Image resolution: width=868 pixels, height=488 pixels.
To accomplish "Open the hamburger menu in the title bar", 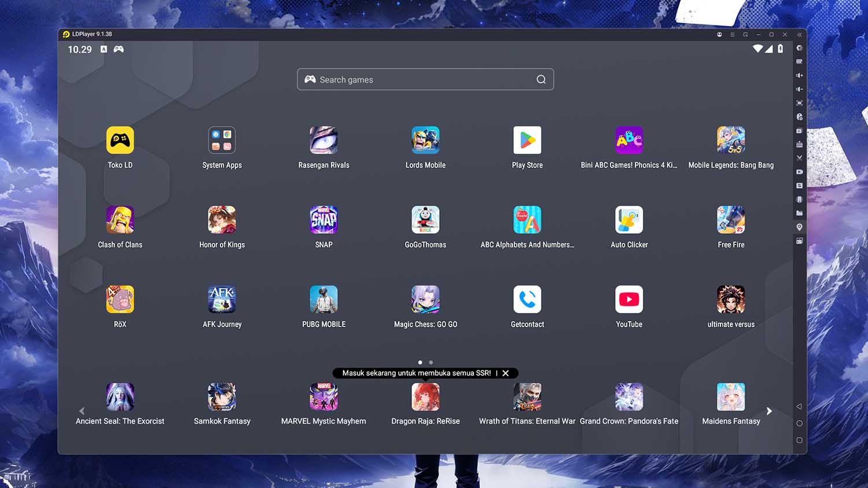I will pos(732,34).
